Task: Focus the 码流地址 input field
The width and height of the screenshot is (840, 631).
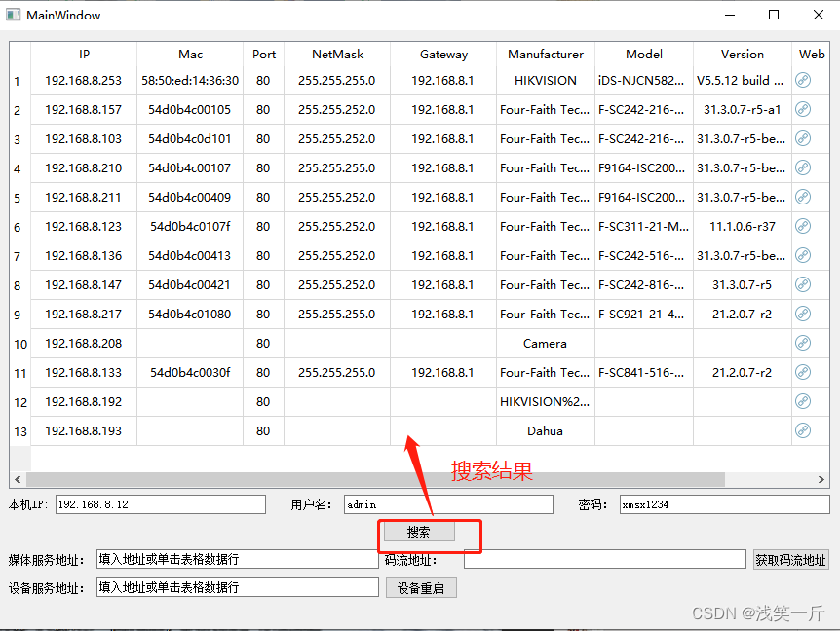Action: click(x=605, y=559)
